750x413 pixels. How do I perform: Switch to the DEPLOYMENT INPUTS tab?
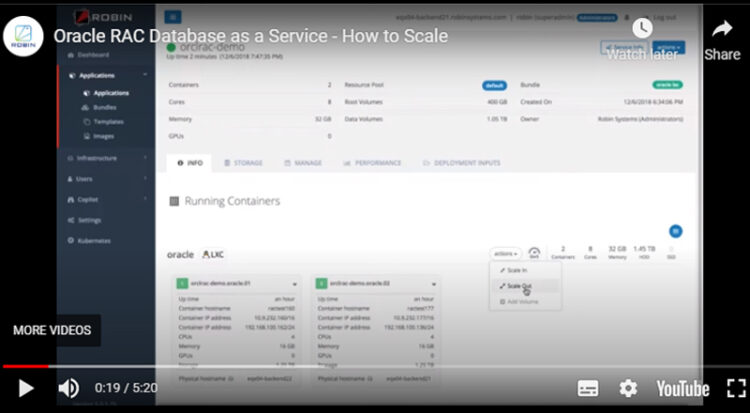462,163
